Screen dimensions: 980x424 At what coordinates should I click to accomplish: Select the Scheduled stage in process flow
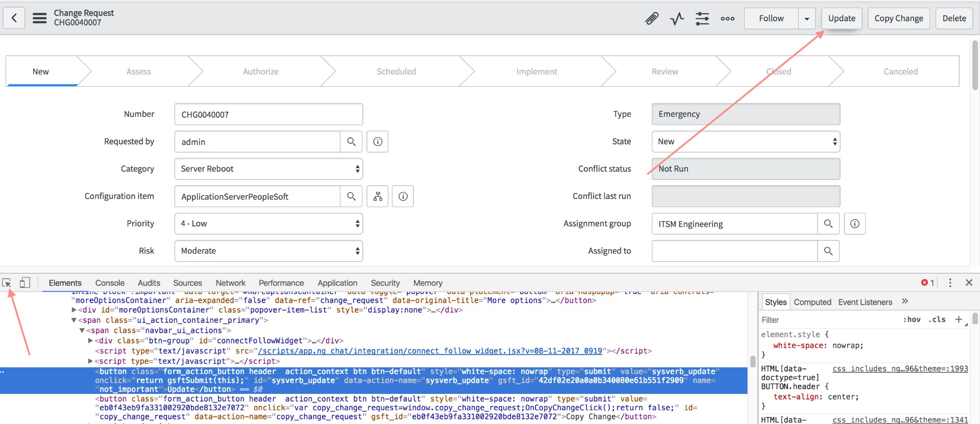pos(397,71)
